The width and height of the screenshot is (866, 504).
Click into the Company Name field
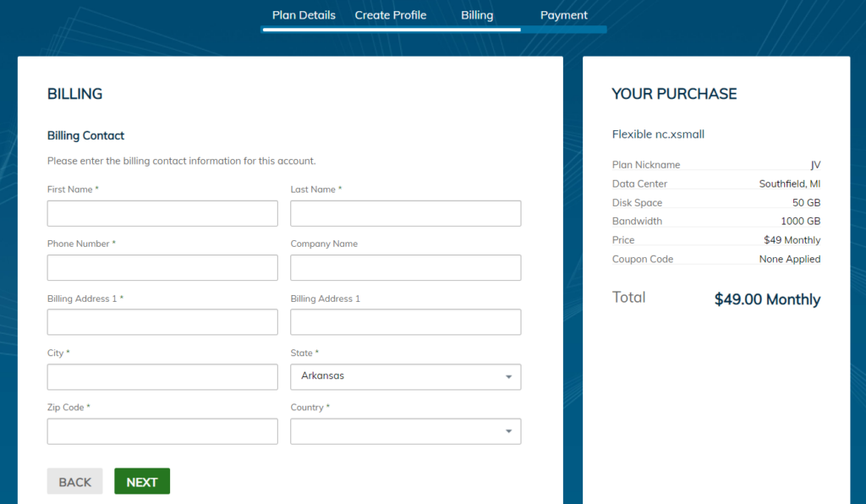point(405,268)
